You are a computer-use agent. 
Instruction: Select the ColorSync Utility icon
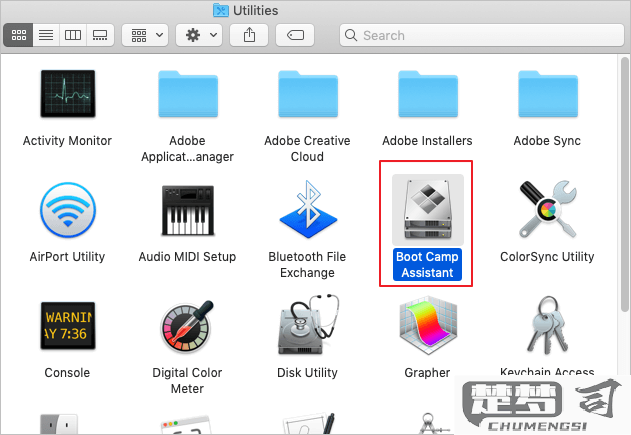click(x=548, y=209)
